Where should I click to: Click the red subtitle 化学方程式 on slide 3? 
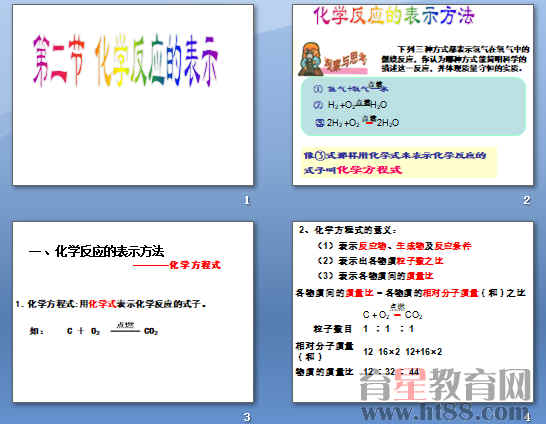click(195, 265)
